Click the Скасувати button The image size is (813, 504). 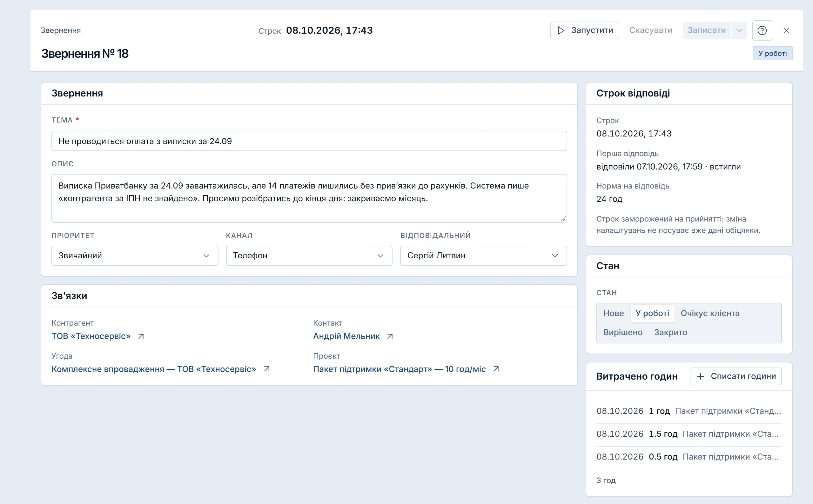pyautogui.click(x=650, y=30)
